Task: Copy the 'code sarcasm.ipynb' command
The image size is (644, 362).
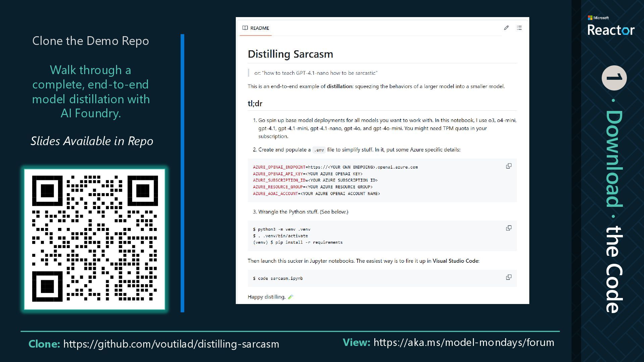Action: 508,277
